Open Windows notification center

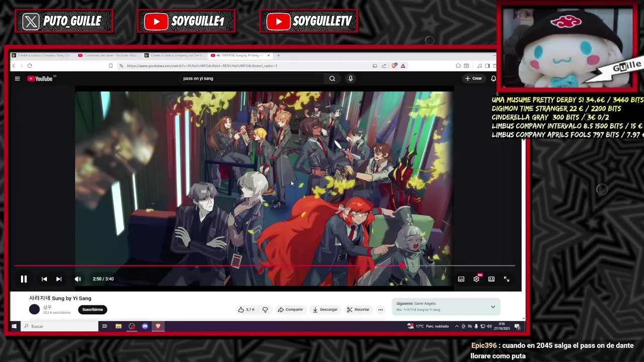(x=517, y=326)
